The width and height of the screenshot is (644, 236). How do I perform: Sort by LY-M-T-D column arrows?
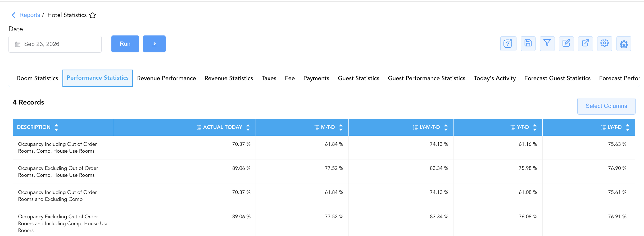pyautogui.click(x=446, y=127)
